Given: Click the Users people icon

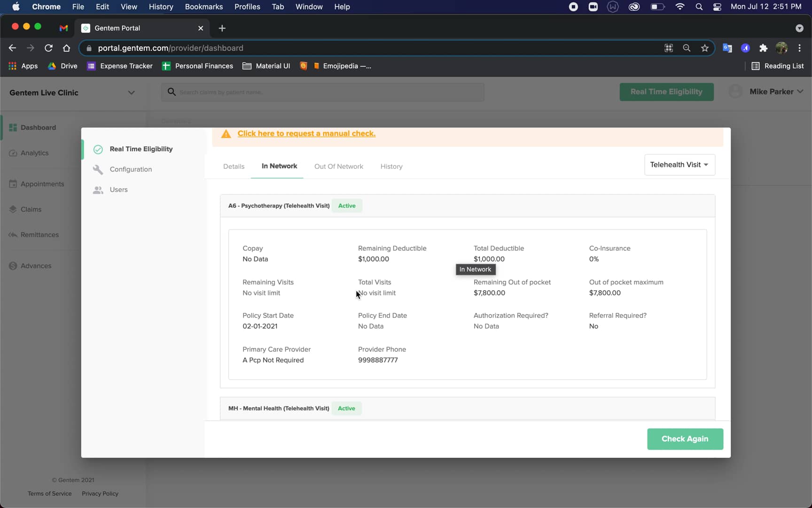Looking at the screenshot, I should [x=98, y=190].
